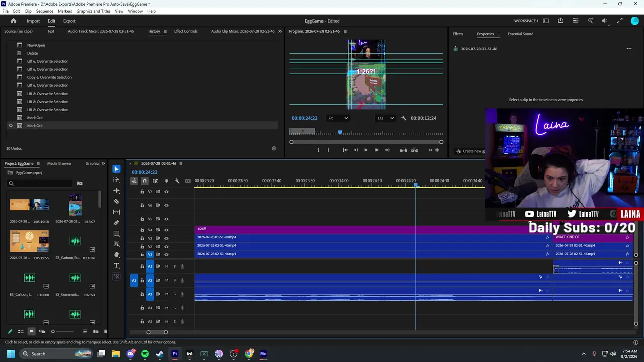Mute audio track A1
This screenshot has width=644, height=362.
(x=167, y=266)
